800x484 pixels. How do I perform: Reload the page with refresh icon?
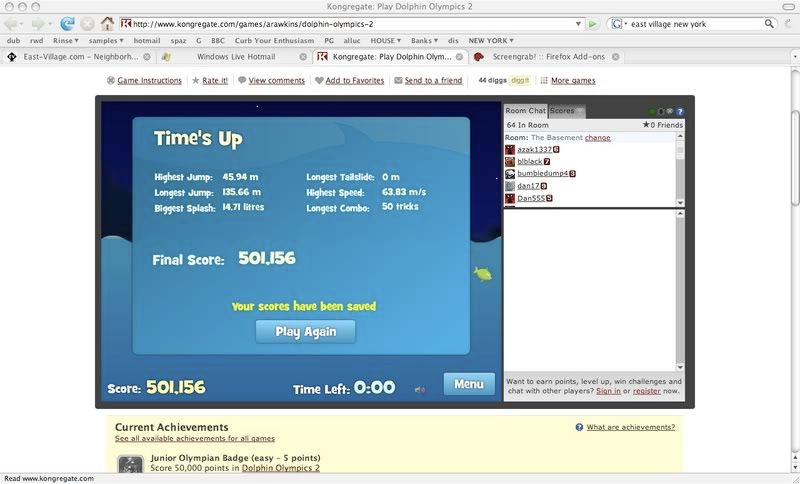(x=67, y=23)
